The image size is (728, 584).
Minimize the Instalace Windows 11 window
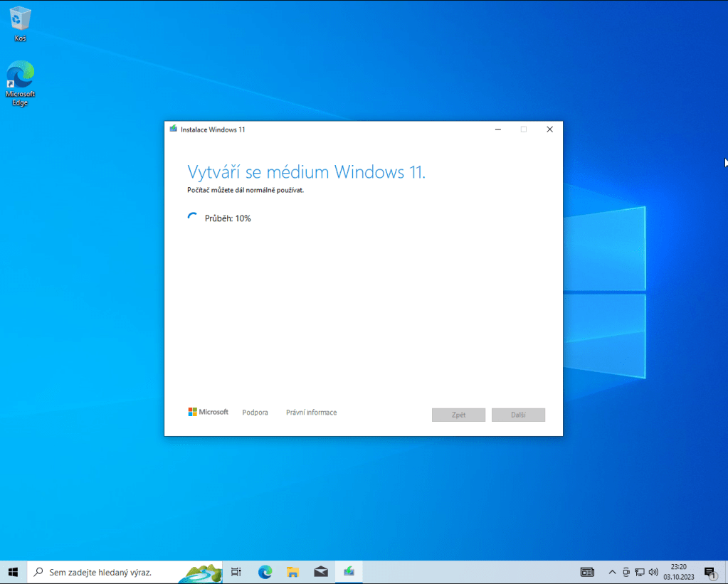[498, 129]
